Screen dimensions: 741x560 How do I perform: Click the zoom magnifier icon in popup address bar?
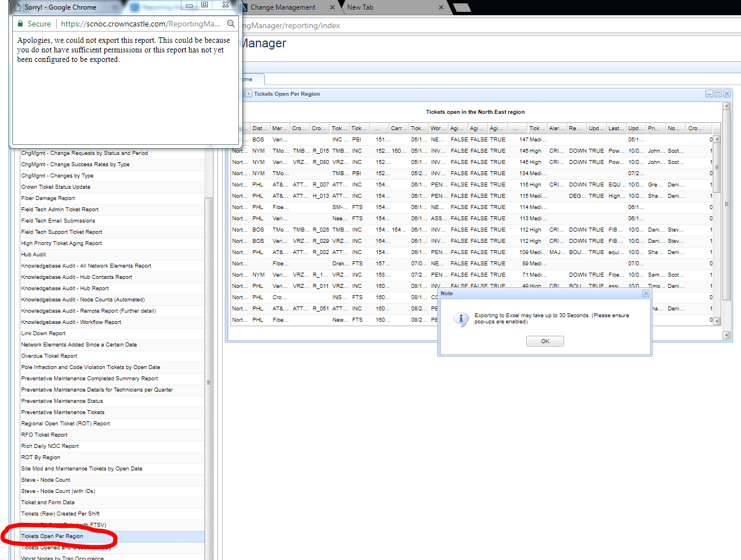tap(230, 24)
